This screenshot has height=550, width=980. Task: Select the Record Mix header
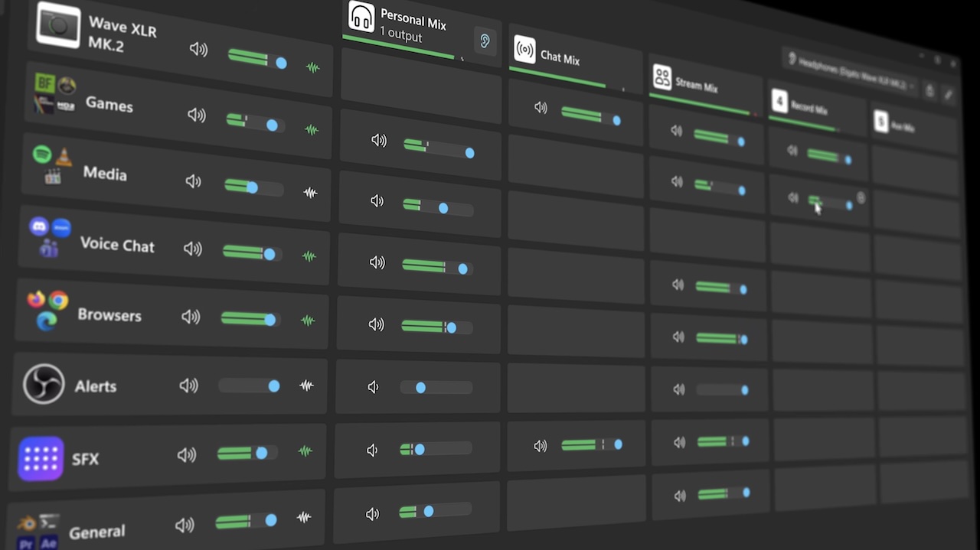808,108
